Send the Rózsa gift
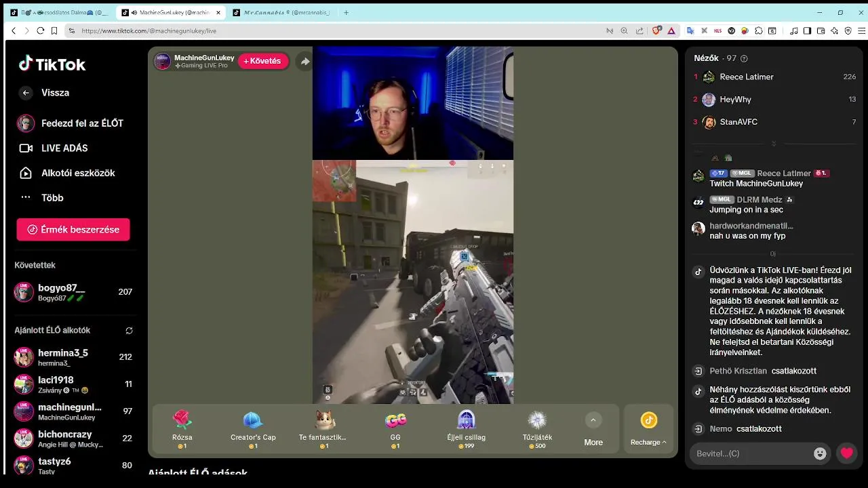 click(x=182, y=428)
